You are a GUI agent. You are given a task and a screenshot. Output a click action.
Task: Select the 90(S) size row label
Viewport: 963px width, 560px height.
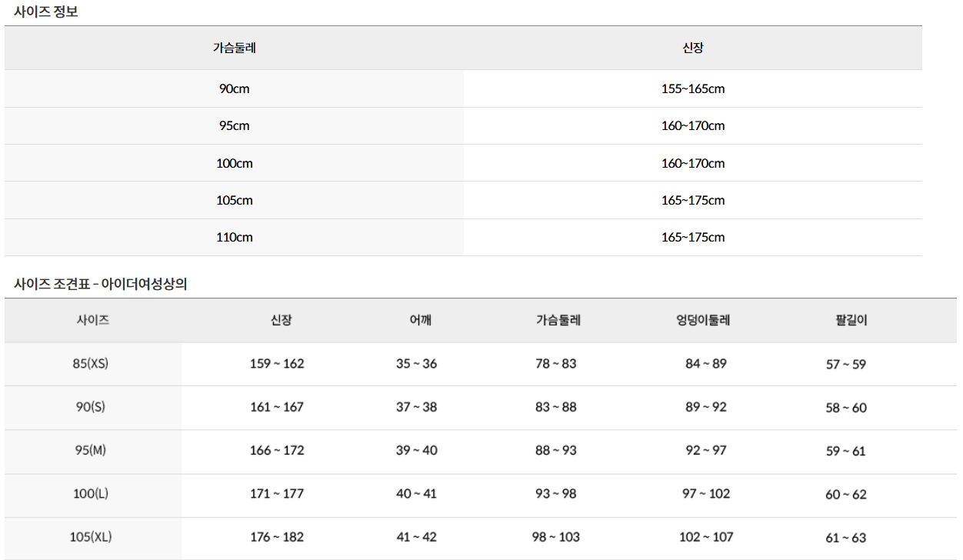(x=91, y=407)
